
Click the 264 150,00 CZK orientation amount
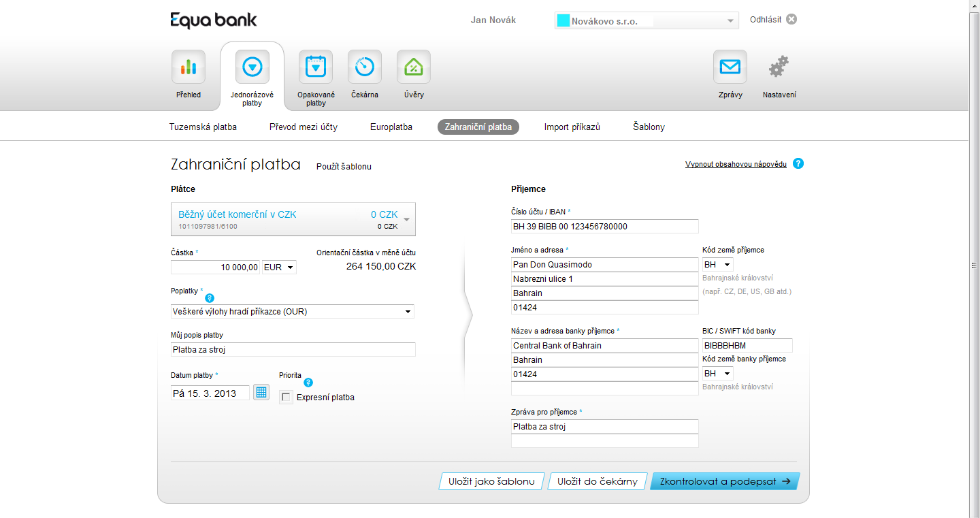[x=381, y=266]
